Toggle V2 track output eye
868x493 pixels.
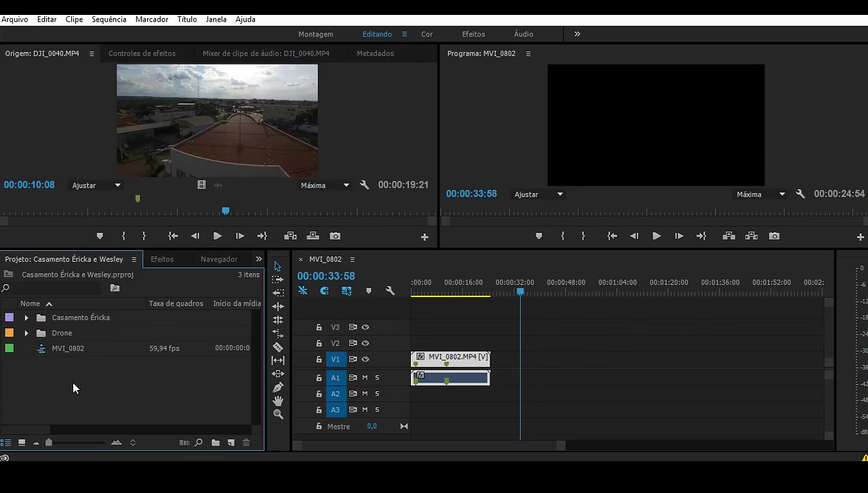(x=366, y=343)
